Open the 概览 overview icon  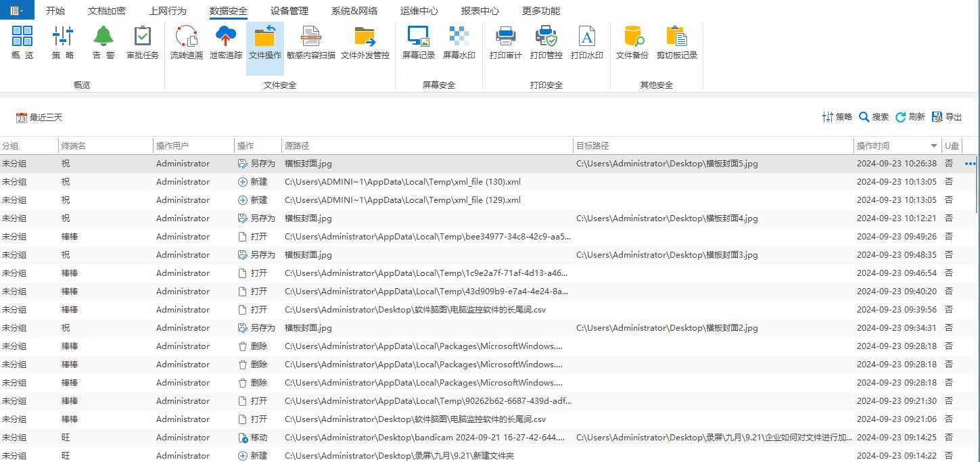(x=22, y=43)
